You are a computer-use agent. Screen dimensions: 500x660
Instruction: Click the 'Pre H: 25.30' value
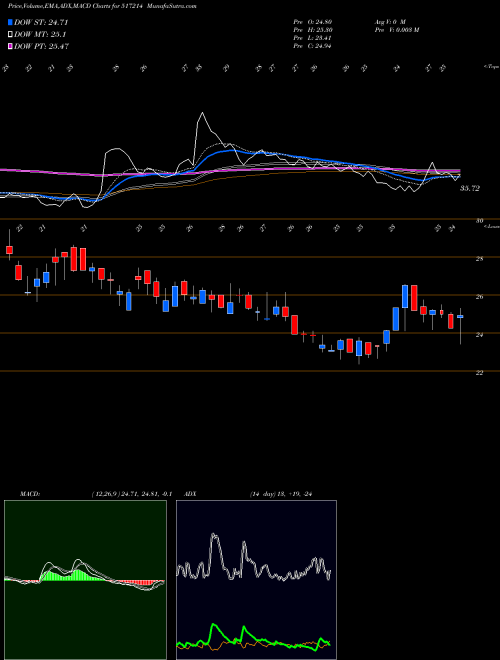click(313, 30)
